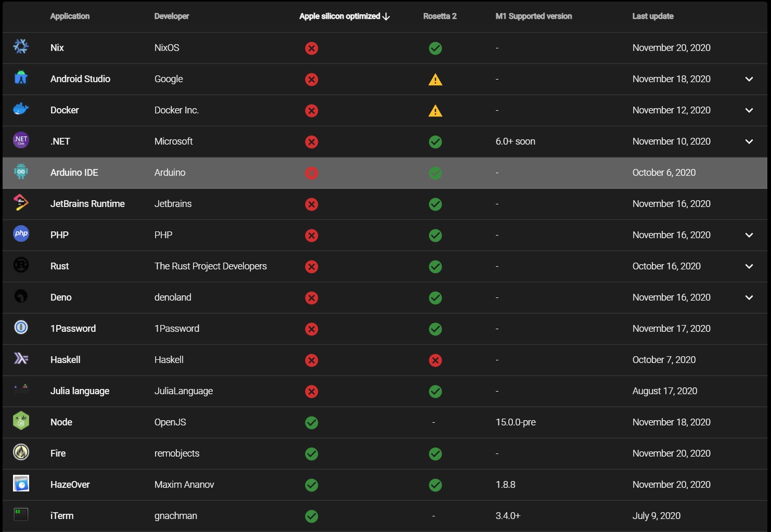The width and height of the screenshot is (771, 532).
Task: Click the Microsoft developer name
Action: [173, 141]
